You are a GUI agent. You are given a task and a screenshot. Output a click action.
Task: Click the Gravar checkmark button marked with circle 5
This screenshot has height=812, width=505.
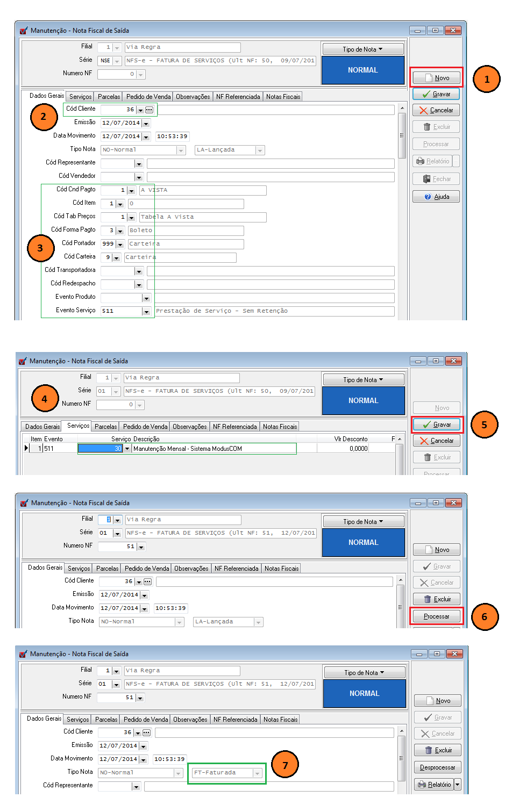(x=437, y=425)
